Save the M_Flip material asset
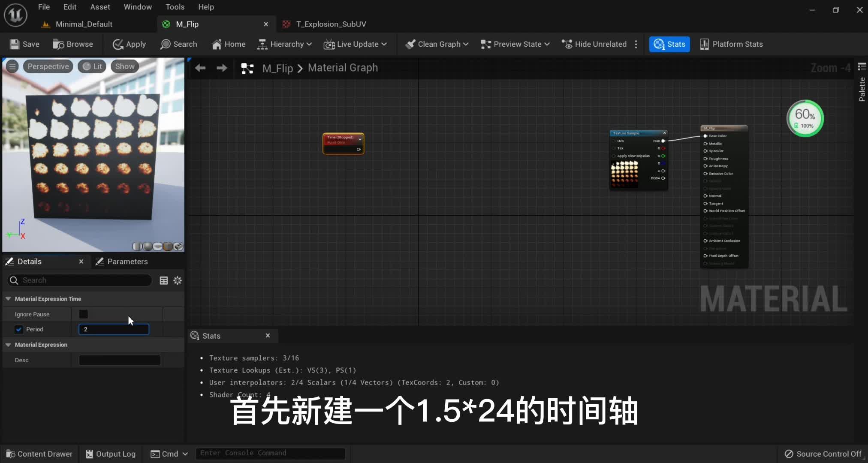This screenshot has width=868, height=463. click(x=24, y=44)
